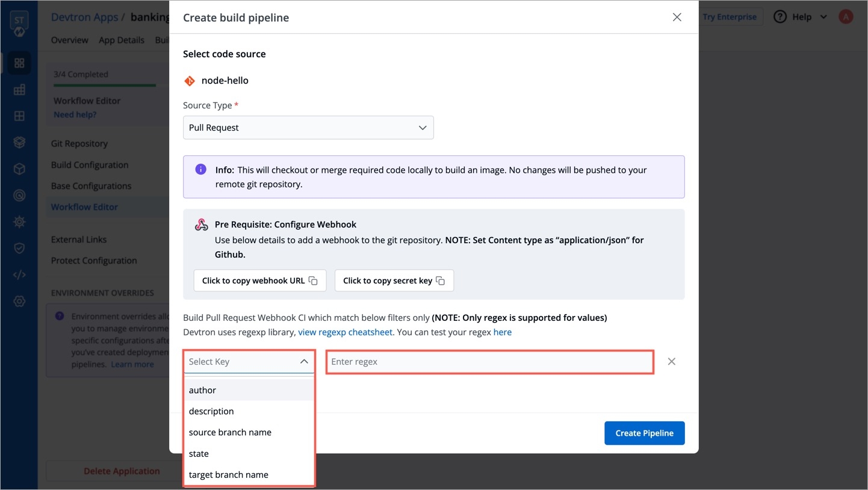Viewport: 868px width, 490px height.
Task: Click the info icon in Environment overrides box
Action: pyautogui.click(x=60, y=316)
